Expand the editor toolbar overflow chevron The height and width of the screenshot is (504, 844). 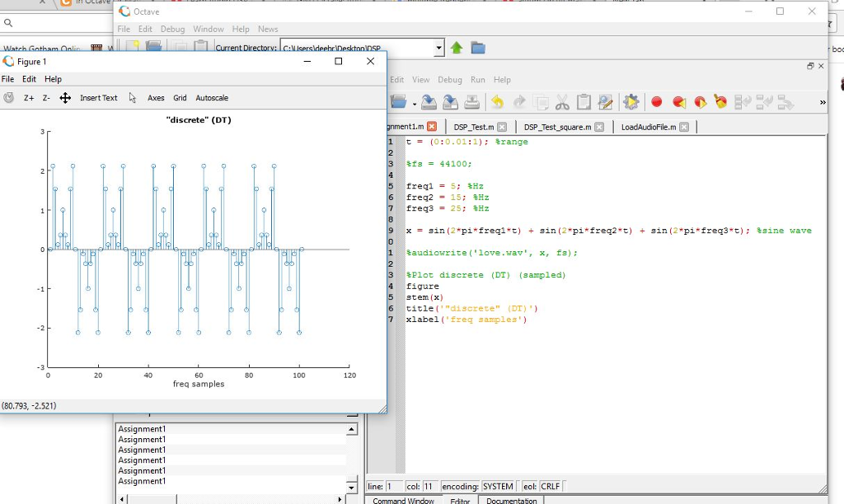tap(822, 102)
